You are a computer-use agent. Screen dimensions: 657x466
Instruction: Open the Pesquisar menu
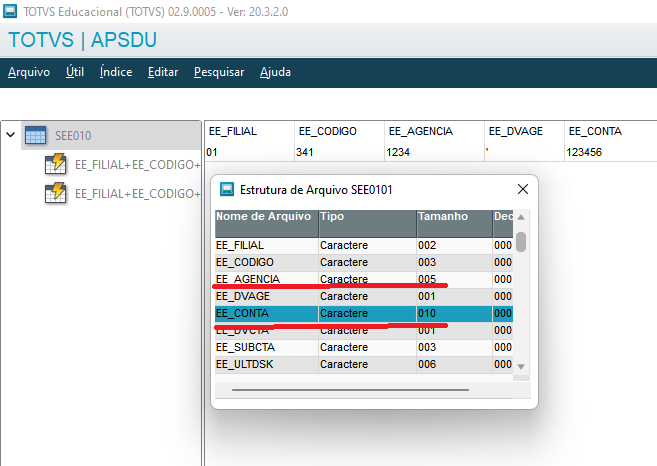(219, 72)
